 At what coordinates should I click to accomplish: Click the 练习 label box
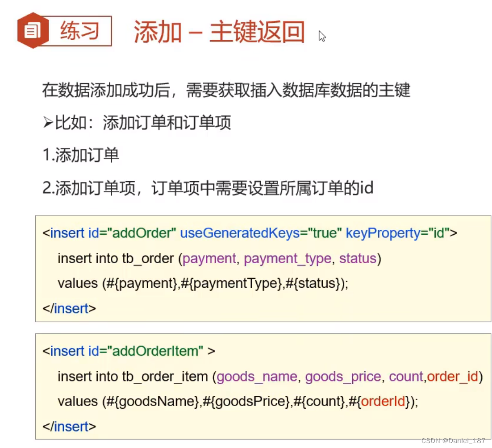click(80, 31)
